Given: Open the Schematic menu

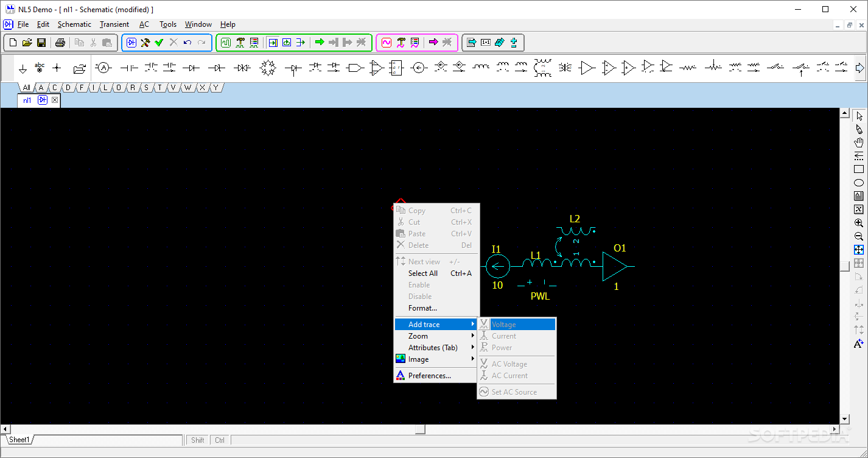Looking at the screenshot, I should [74, 24].
